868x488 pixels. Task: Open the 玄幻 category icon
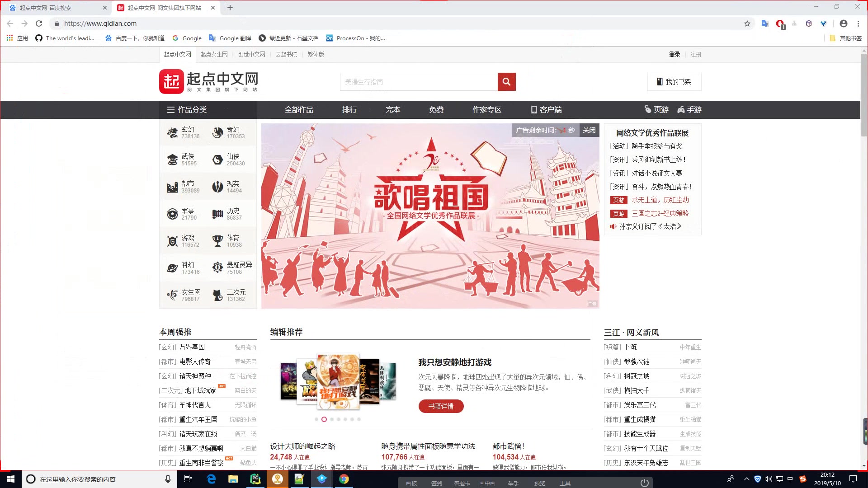tap(172, 132)
